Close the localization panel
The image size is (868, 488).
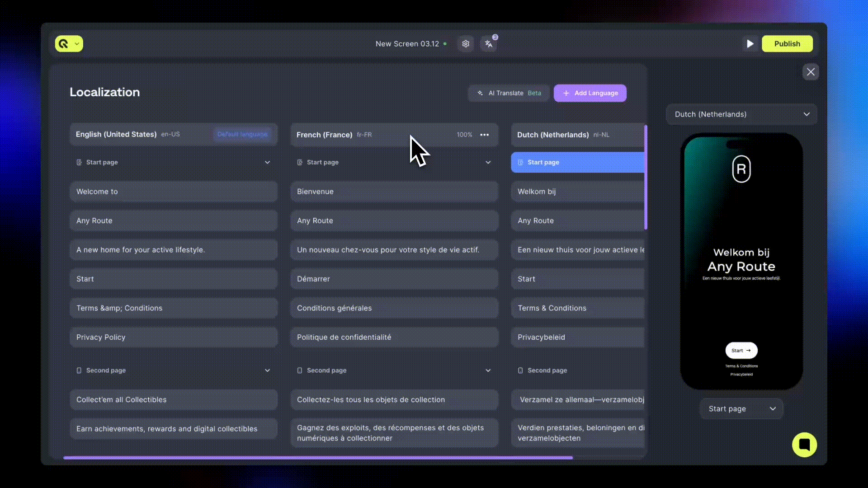coord(811,72)
